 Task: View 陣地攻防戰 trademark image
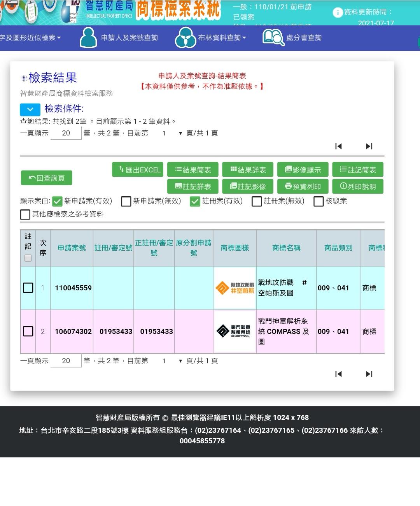(x=235, y=288)
